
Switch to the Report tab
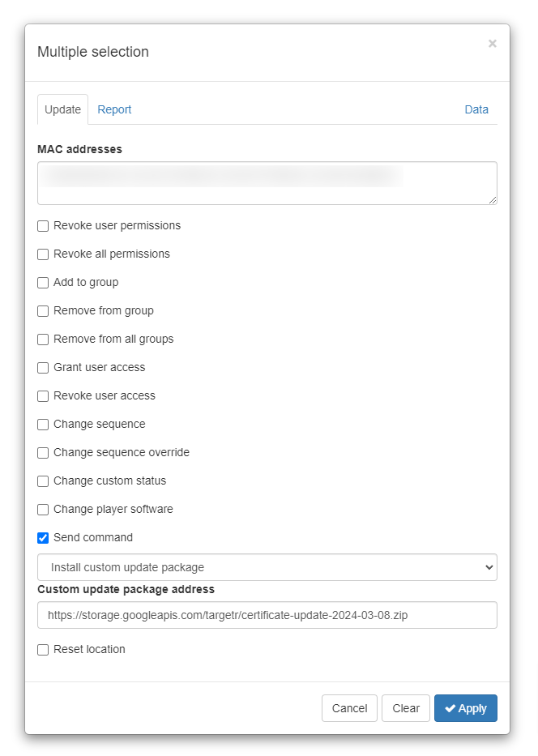[114, 109]
